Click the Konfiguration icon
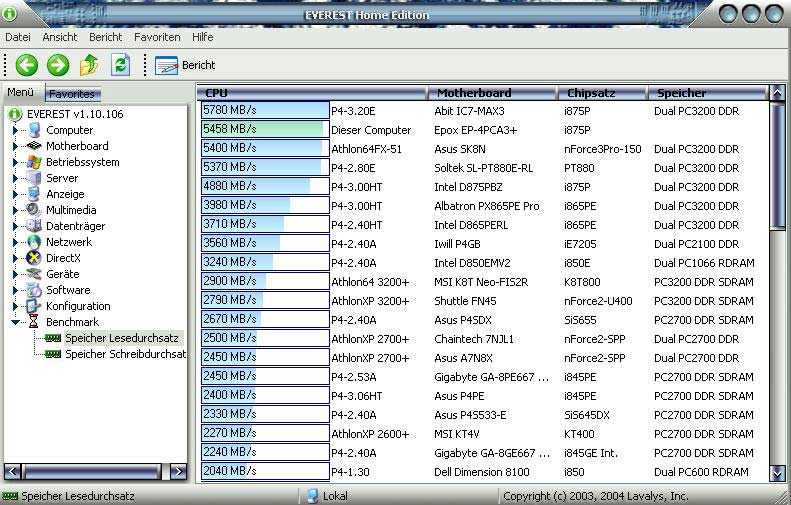Image resolution: width=791 pixels, height=505 pixels. [34, 306]
